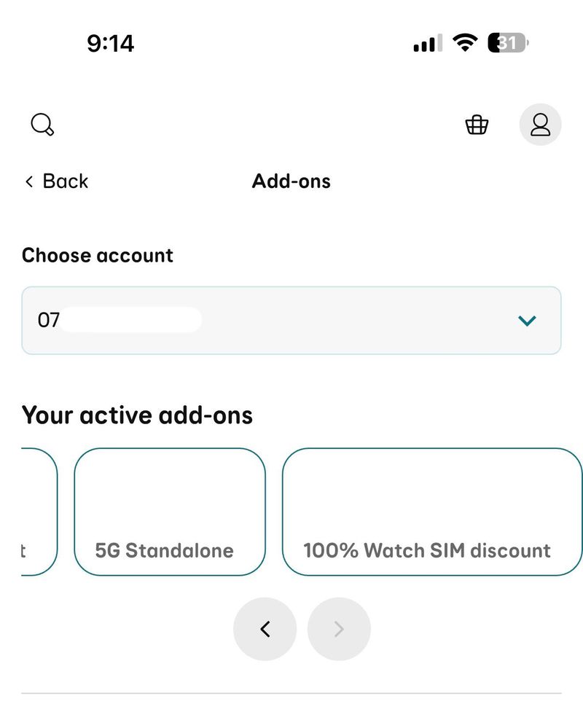Select the 5G Standalone add-on card

pos(170,512)
